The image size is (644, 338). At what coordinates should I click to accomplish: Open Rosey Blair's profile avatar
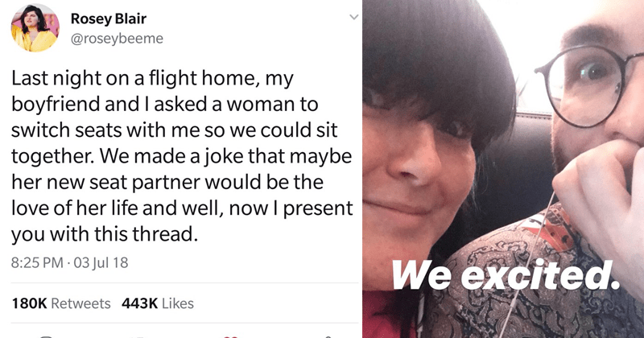coord(35,28)
